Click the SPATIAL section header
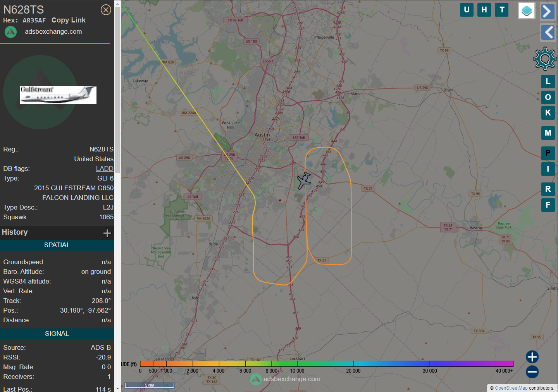This screenshot has width=558, height=392. coord(57,245)
